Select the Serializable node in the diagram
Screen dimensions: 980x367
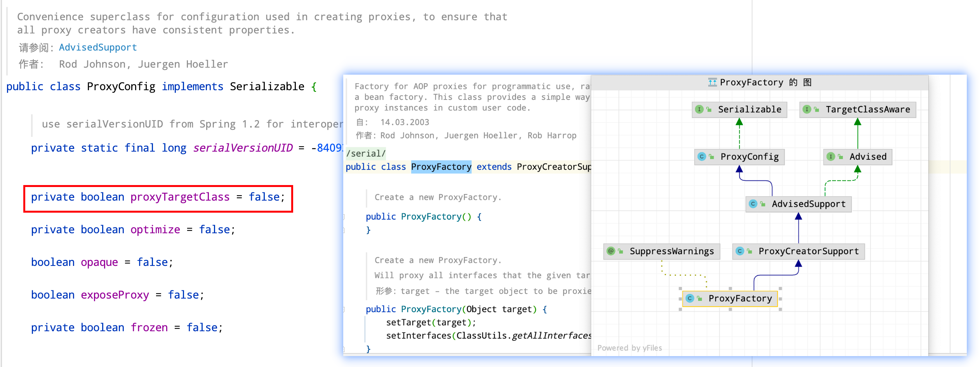tap(739, 110)
